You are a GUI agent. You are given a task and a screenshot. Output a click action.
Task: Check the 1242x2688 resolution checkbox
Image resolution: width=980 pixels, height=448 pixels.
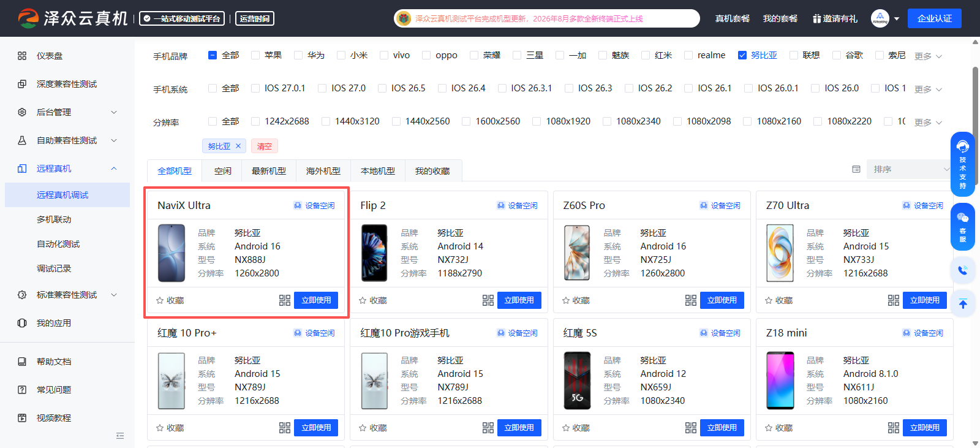255,121
